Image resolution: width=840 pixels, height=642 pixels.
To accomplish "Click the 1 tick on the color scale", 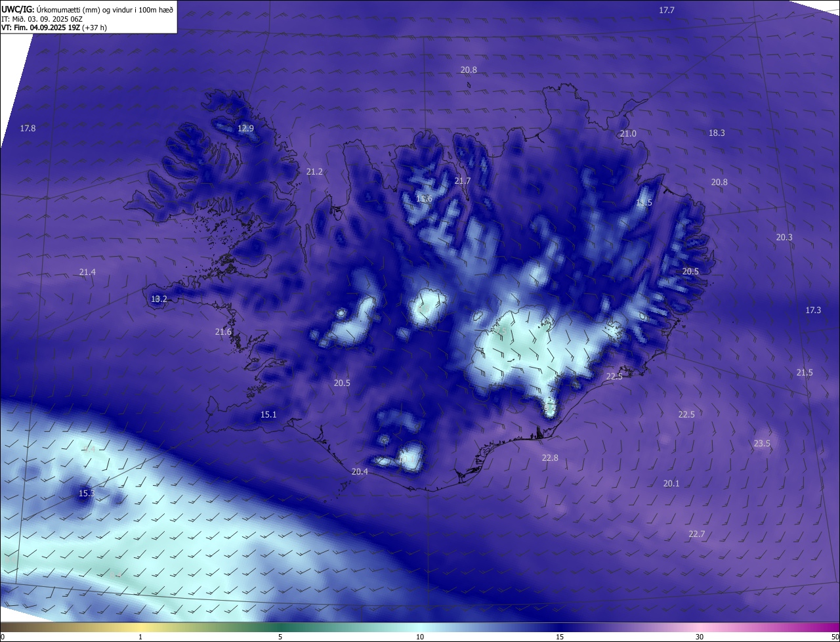I will 140,637.
